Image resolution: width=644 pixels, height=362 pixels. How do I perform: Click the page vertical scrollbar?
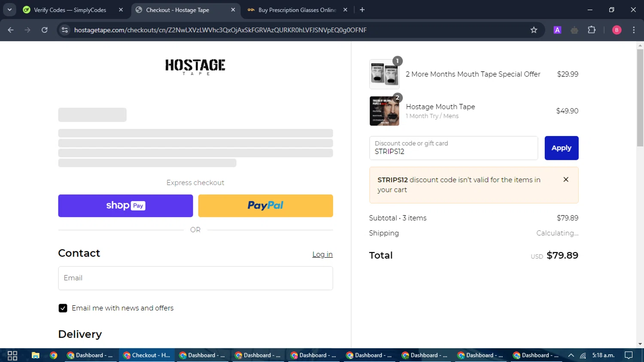point(640,98)
